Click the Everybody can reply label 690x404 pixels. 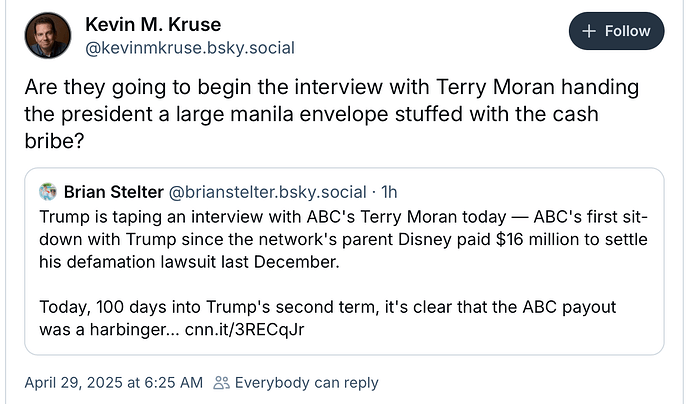[306, 383]
